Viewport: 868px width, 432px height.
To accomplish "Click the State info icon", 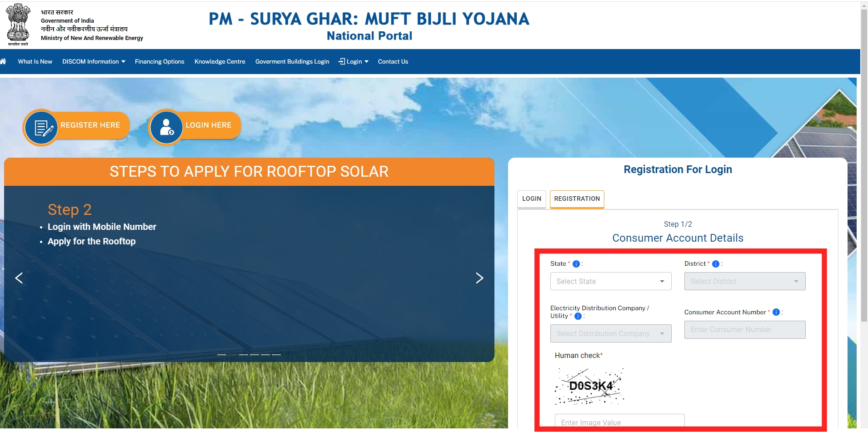I will pyautogui.click(x=576, y=264).
